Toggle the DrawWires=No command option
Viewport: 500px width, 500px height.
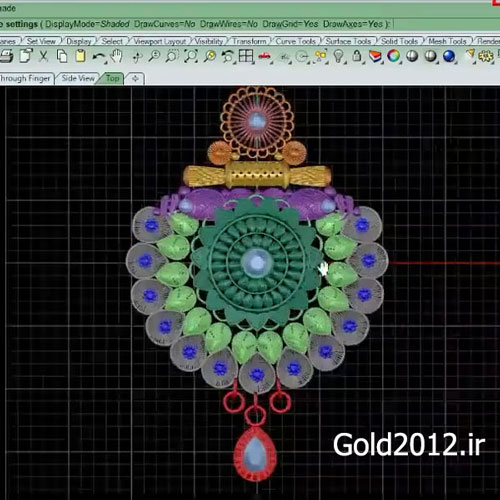coord(229,24)
